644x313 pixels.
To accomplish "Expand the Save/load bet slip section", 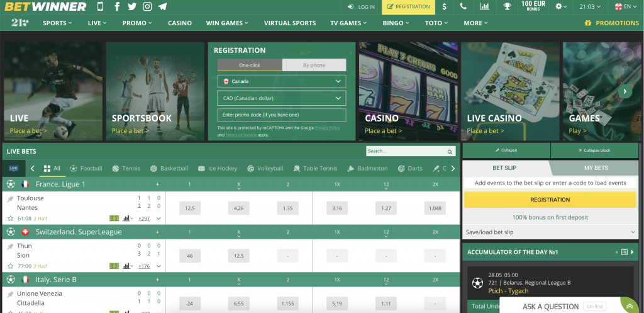I will tap(550, 232).
